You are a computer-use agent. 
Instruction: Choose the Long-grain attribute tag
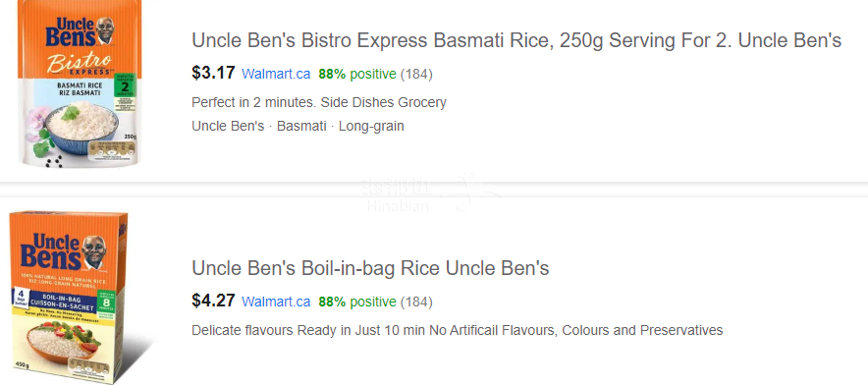(371, 127)
